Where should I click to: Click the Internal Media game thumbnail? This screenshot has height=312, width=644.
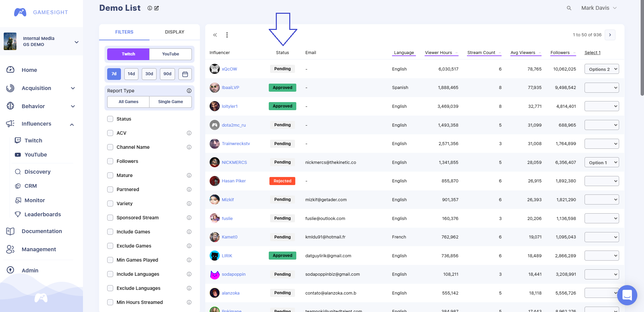coord(10,41)
